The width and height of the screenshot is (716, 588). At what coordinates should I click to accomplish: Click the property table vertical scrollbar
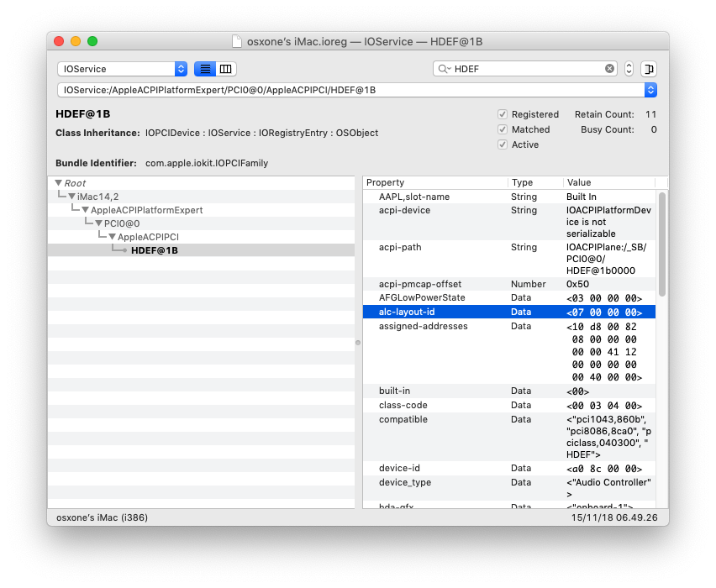(x=662, y=244)
